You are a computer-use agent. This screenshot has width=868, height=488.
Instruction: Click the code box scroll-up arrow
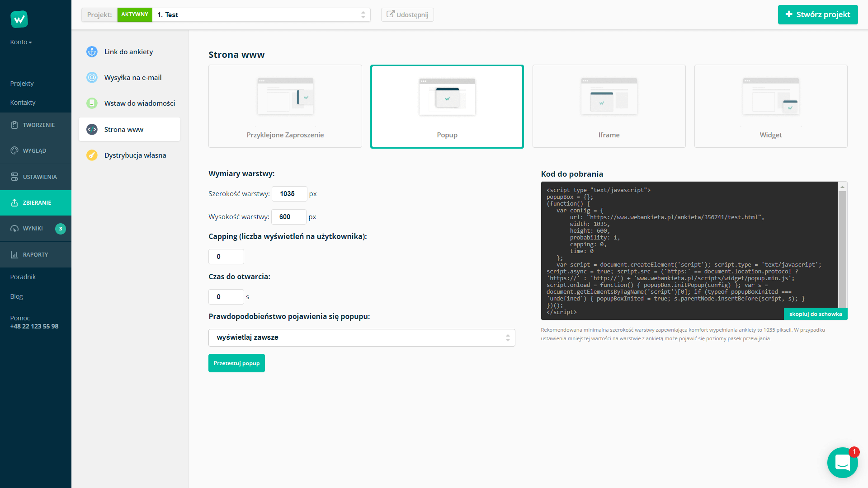[x=842, y=187]
